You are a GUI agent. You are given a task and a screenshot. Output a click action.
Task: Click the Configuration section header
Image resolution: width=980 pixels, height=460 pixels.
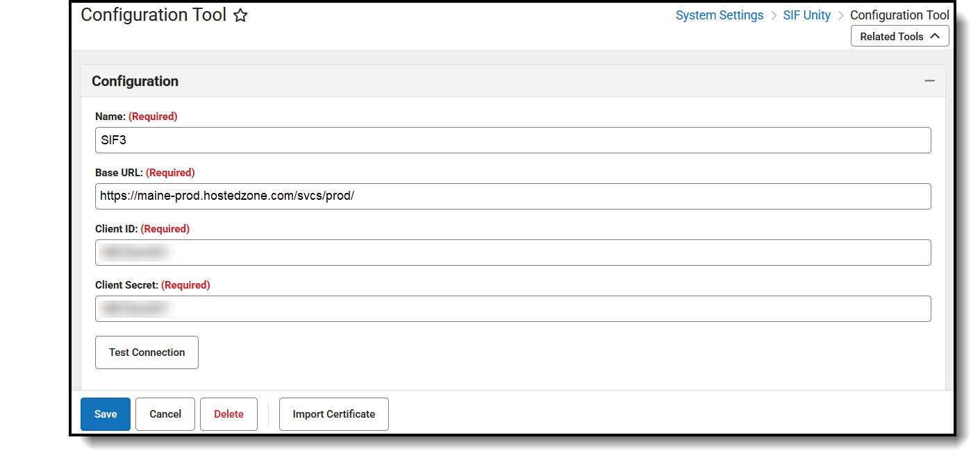click(x=135, y=81)
